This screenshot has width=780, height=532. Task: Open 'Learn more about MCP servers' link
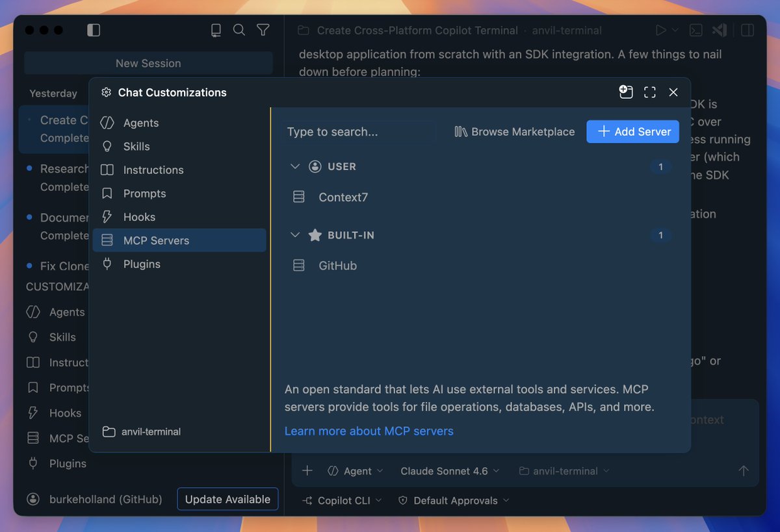coord(369,431)
